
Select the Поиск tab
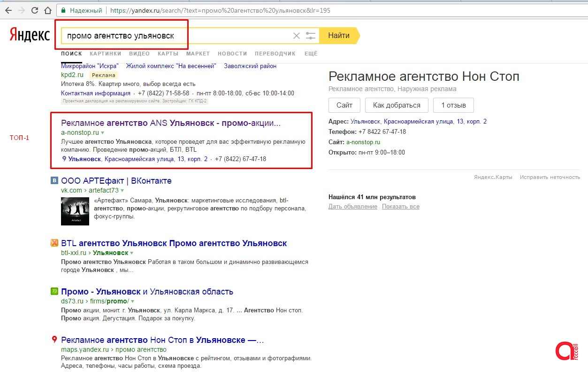tap(71, 54)
